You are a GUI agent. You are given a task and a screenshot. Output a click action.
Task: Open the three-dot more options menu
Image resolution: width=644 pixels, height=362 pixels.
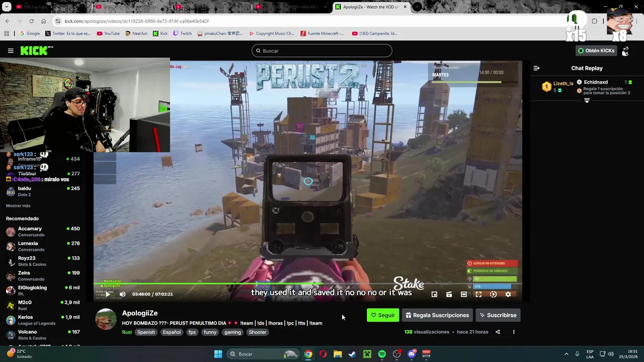[x=514, y=332]
